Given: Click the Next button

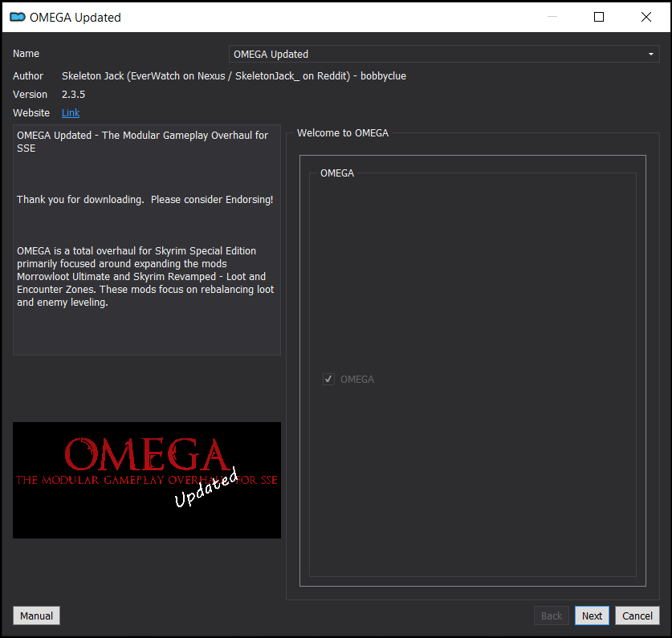Looking at the screenshot, I should click(x=592, y=616).
